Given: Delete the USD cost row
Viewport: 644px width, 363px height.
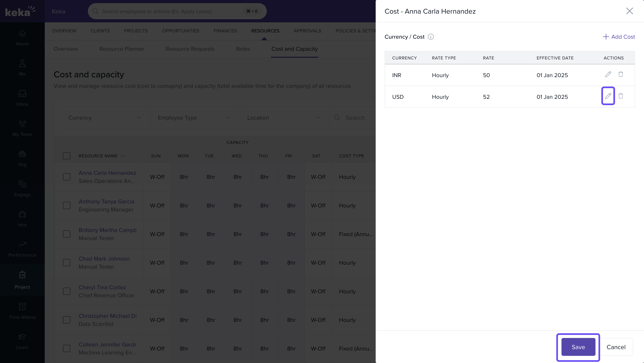Looking at the screenshot, I should tap(621, 96).
